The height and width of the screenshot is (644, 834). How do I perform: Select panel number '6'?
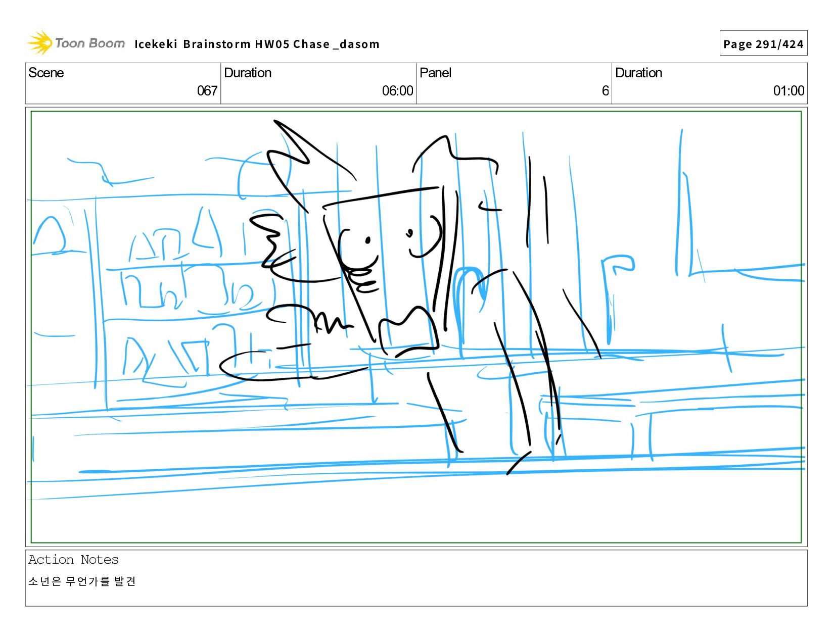(605, 91)
